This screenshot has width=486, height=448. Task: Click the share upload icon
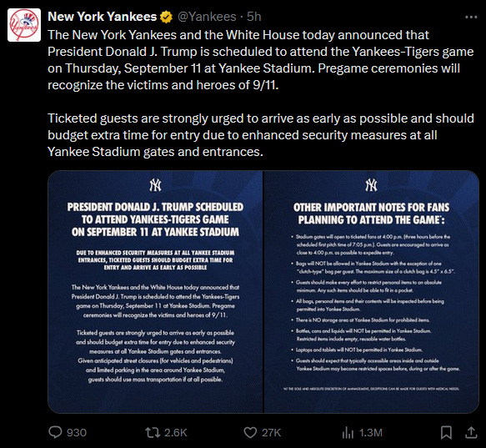(x=471, y=432)
